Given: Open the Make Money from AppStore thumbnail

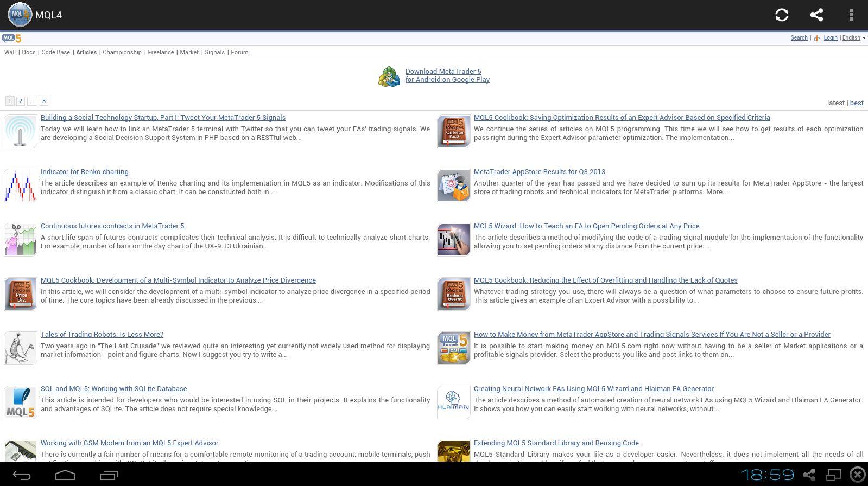Looking at the screenshot, I should pos(454,348).
